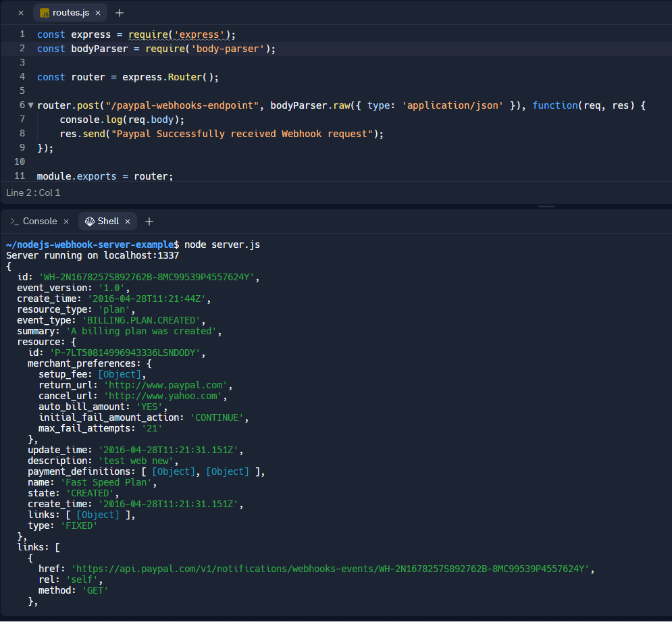
Task: Click state value 'CREATED'
Action: (90, 493)
